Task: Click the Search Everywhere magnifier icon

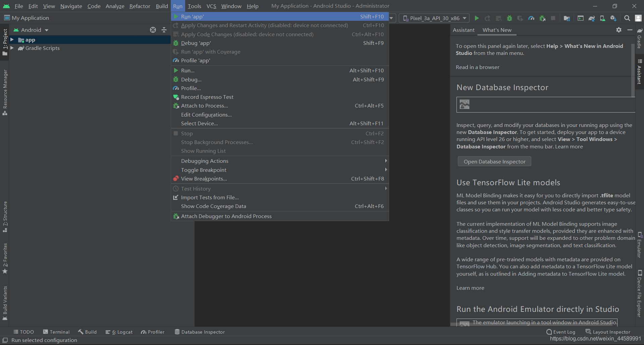Action: (x=627, y=18)
